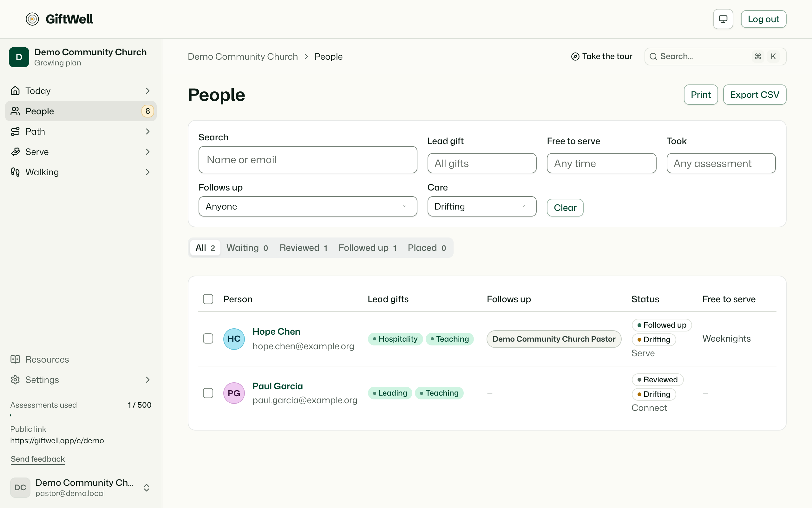
Task: Click the Print button
Action: pos(701,95)
